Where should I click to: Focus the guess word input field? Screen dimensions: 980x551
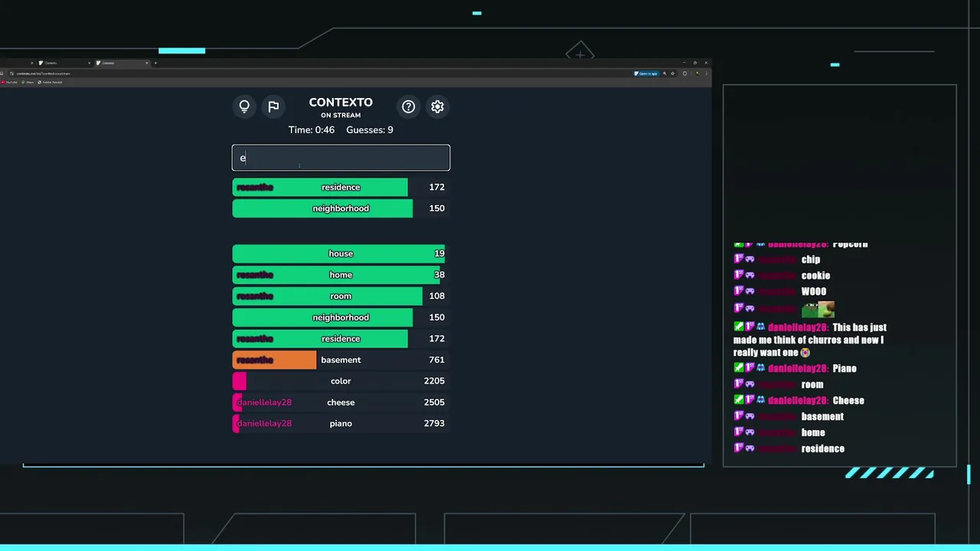coord(341,158)
